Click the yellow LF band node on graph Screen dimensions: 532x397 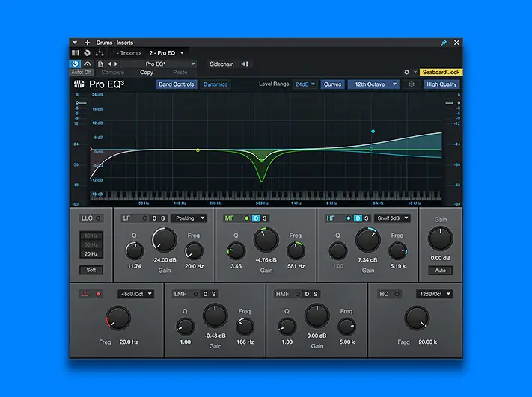coord(198,150)
